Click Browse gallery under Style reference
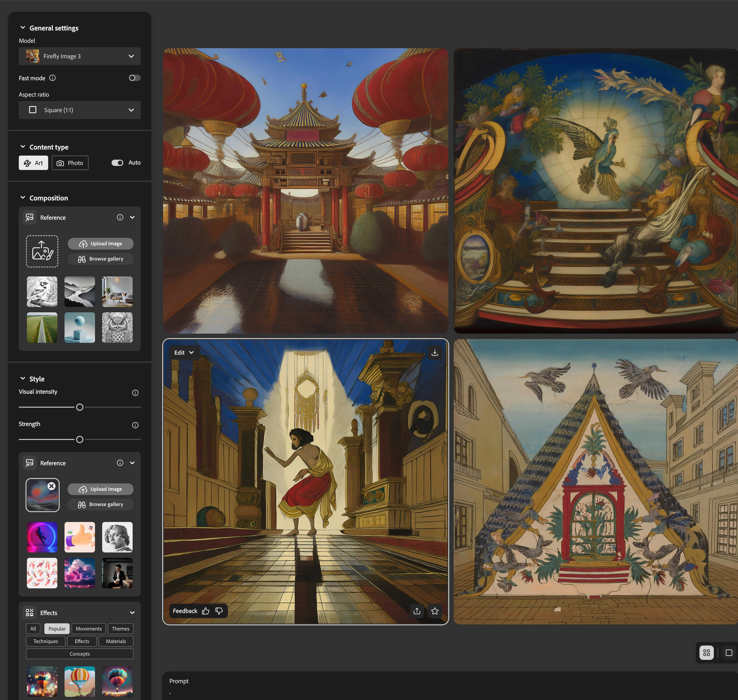Screen dimensions: 738x700 (x=101, y=504)
